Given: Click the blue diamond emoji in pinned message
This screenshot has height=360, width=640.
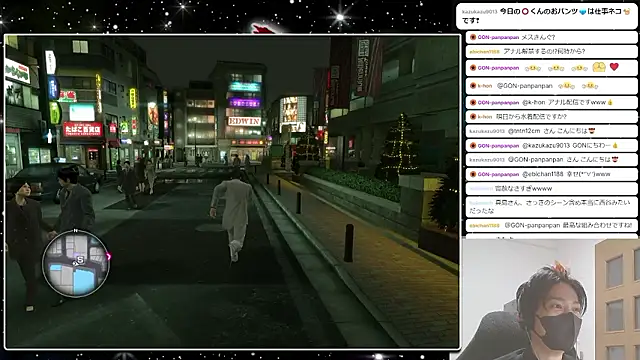Looking at the screenshot, I should click(x=582, y=12).
